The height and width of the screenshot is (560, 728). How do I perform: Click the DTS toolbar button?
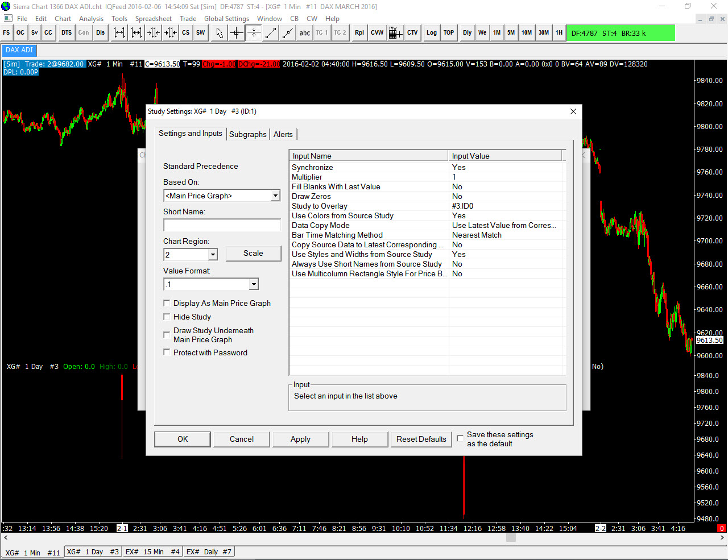(67, 33)
